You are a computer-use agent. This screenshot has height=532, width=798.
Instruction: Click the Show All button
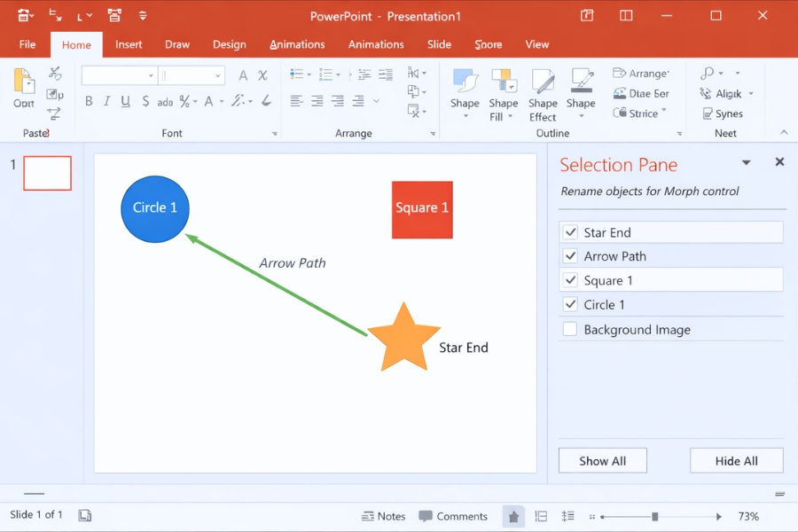coord(602,460)
